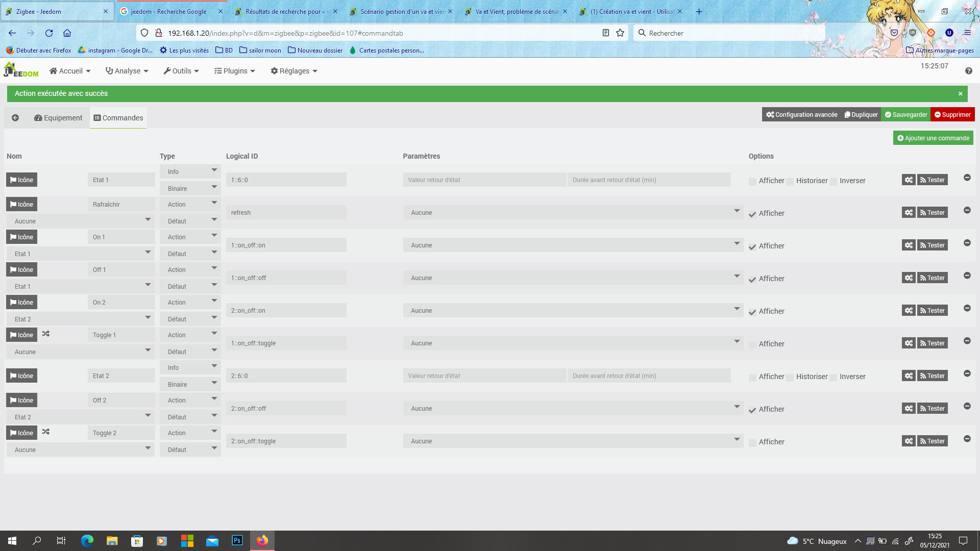Toggle reader view icon in address bar

606,33
